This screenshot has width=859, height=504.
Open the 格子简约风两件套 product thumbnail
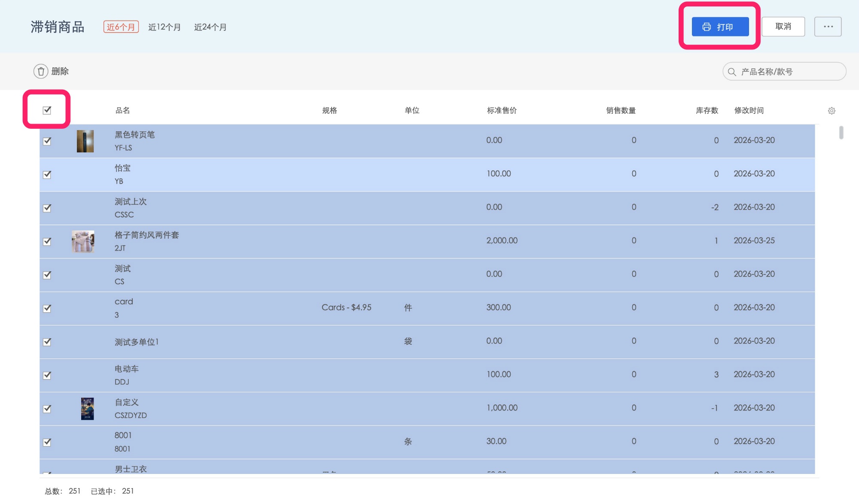click(83, 241)
